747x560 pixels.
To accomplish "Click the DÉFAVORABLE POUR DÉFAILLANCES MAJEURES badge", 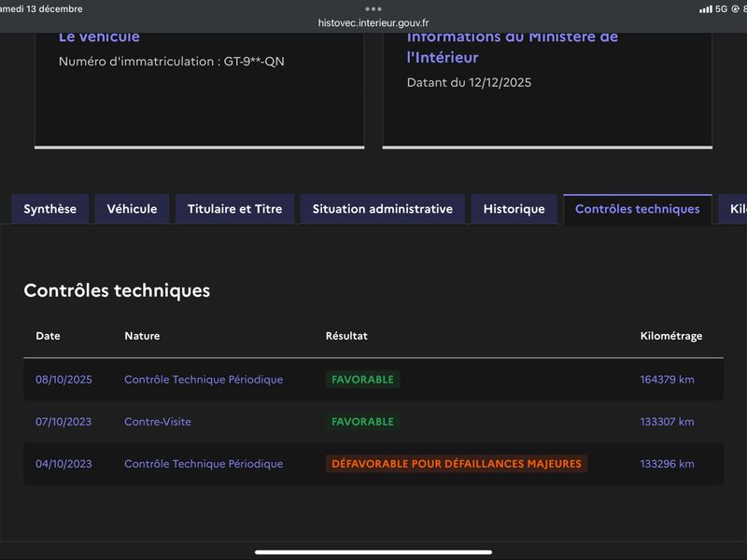I will tap(456, 464).
